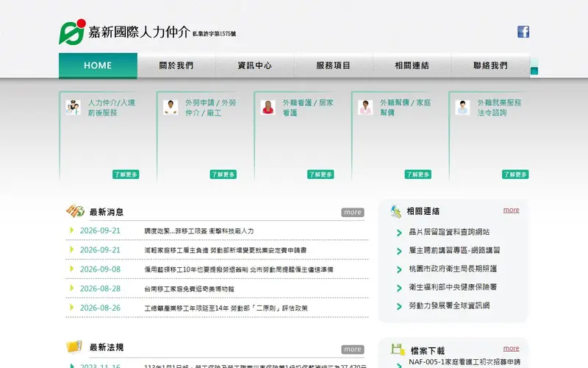Click the 外籍幫傭/家庭幫傭 card avatar
Viewport: 588px width, 368px height.
(x=365, y=107)
